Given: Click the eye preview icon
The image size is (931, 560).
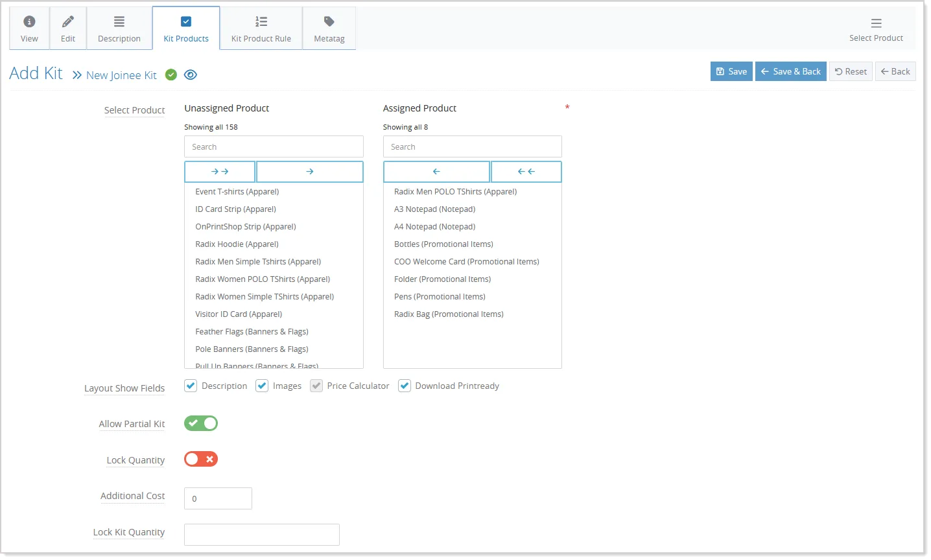Looking at the screenshot, I should (190, 75).
